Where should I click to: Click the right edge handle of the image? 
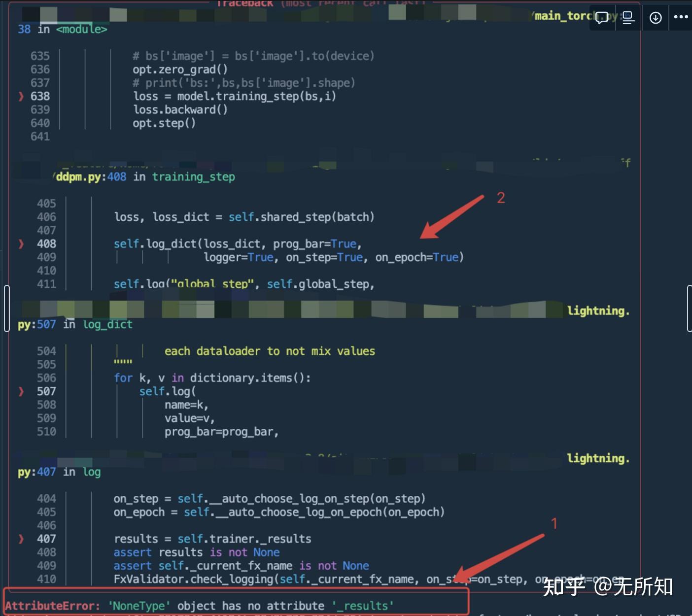689,308
